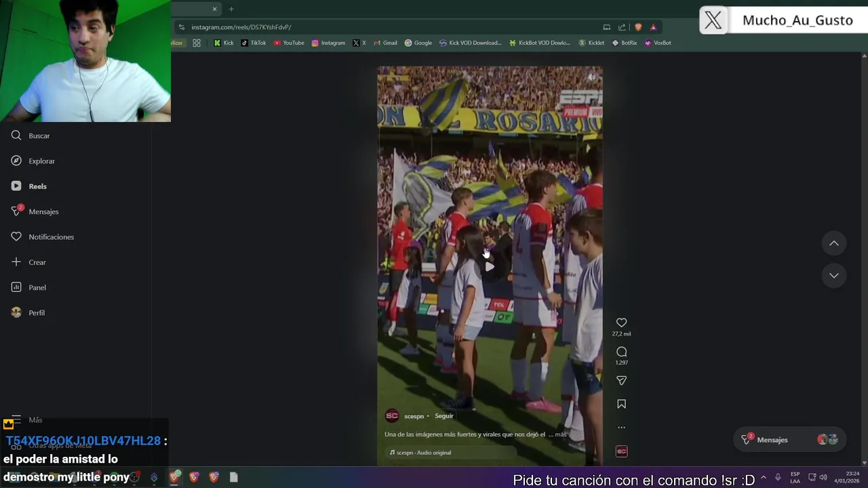Viewport: 868px width, 488px height.
Task: Open Brave Rewards triangle icon
Action: (653, 27)
